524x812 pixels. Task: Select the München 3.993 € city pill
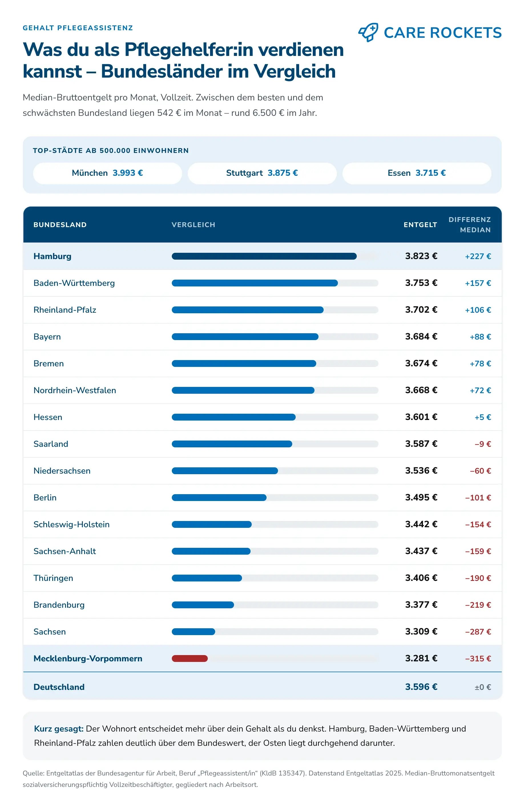click(108, 173)
